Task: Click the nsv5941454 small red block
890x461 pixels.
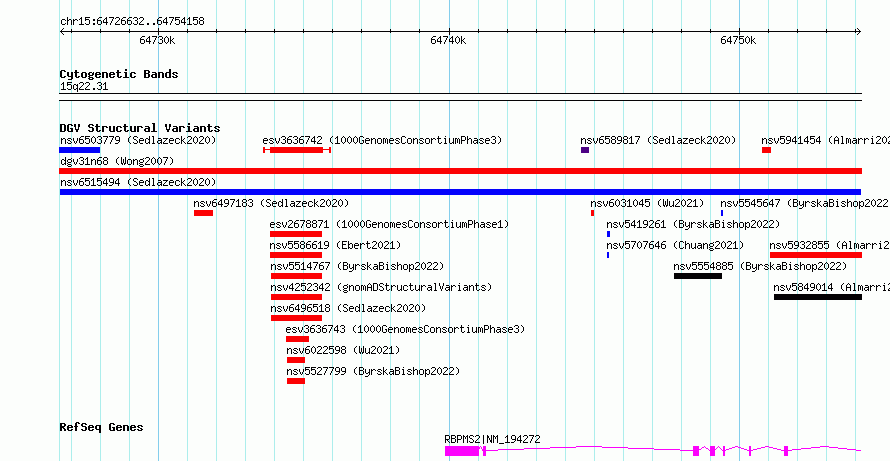Action: 766,150
